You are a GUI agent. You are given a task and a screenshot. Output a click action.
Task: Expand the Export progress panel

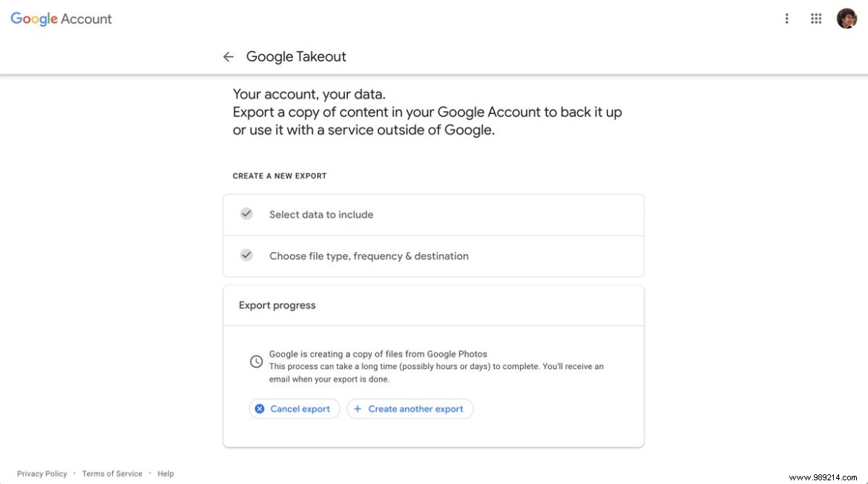click(277, 305)
